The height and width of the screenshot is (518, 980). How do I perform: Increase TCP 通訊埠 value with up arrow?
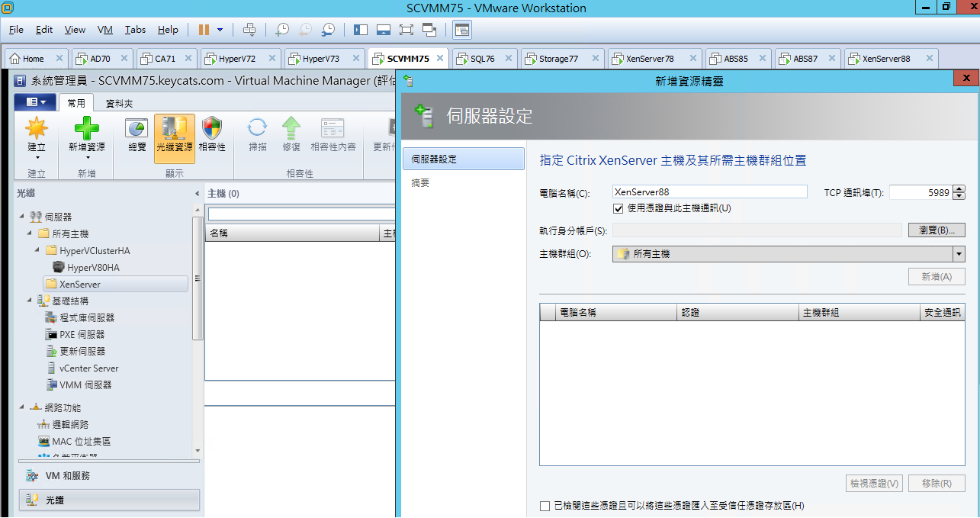959,189
